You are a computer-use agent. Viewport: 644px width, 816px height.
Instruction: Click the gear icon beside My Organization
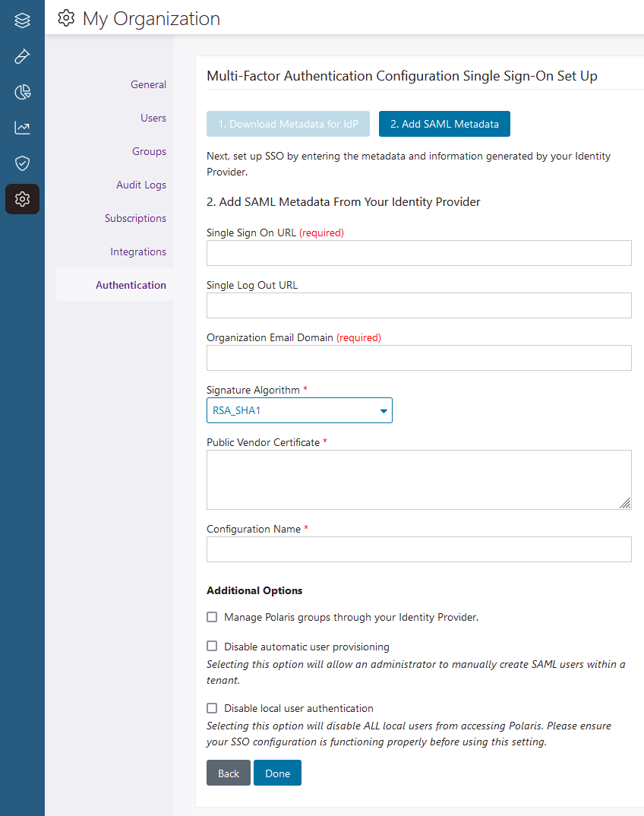pos(66,18)
